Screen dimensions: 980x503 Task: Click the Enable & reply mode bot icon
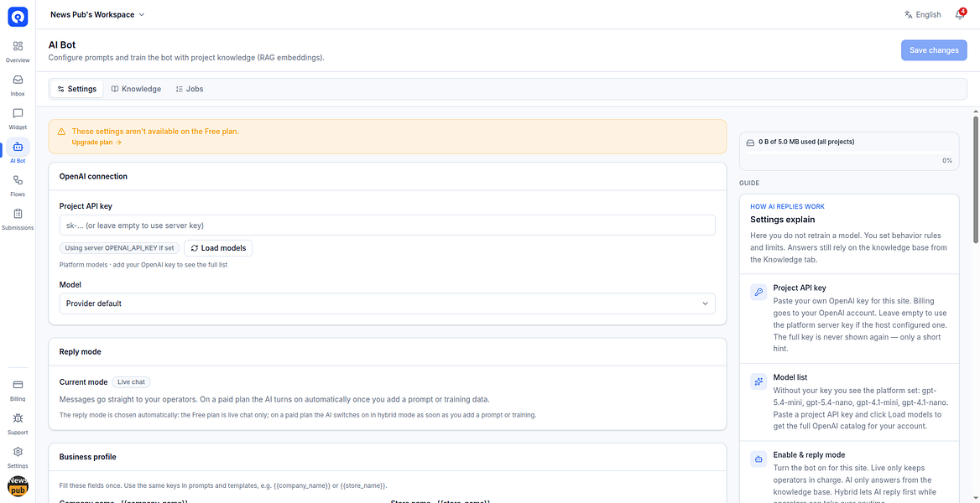click(x=758, y=459)
